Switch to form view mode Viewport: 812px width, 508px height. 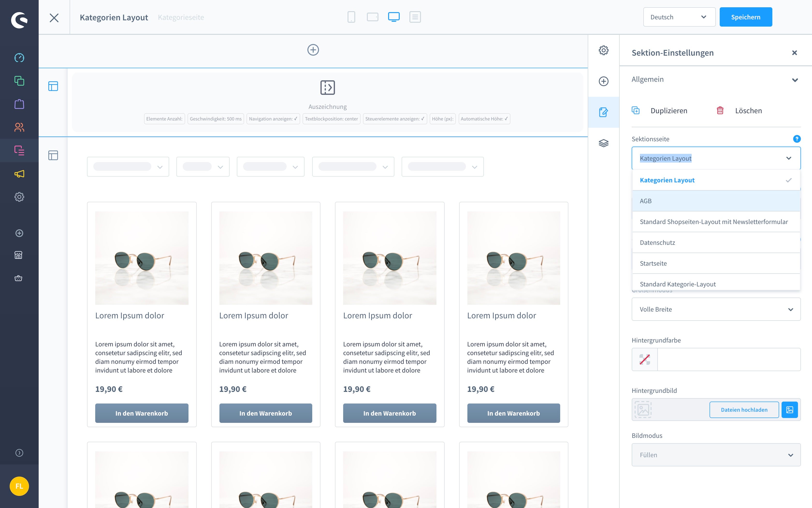[x=415, y=17]
